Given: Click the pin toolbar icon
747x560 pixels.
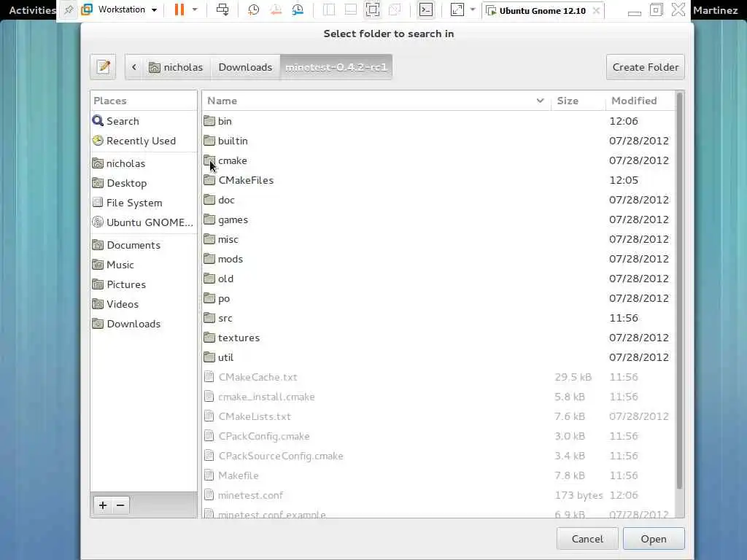Looking at the screenshot, I should click(69, 9).
